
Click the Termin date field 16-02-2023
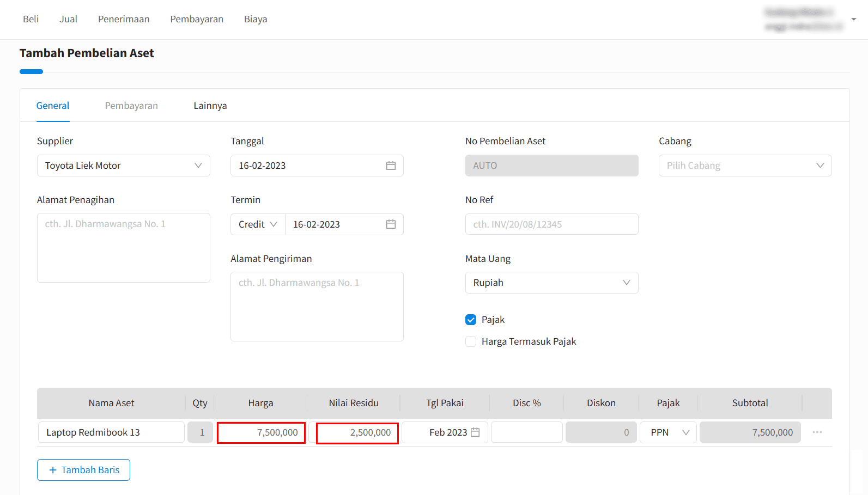click(x=344, y=224)
